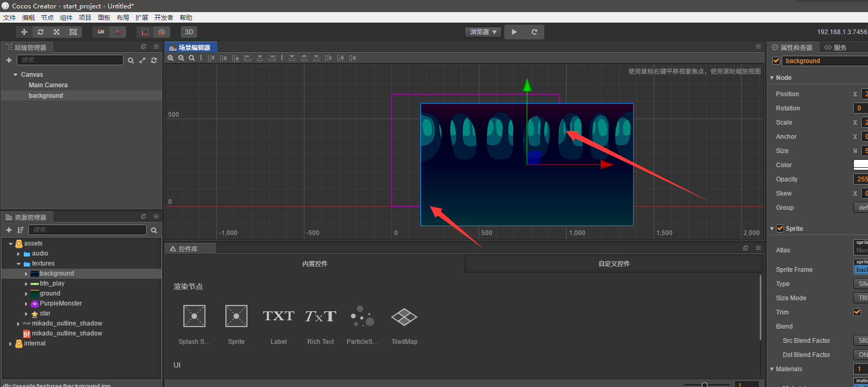868x387 pixels.
Task: Pick the TiledMap widget from node library
Action: coord(404,323)
